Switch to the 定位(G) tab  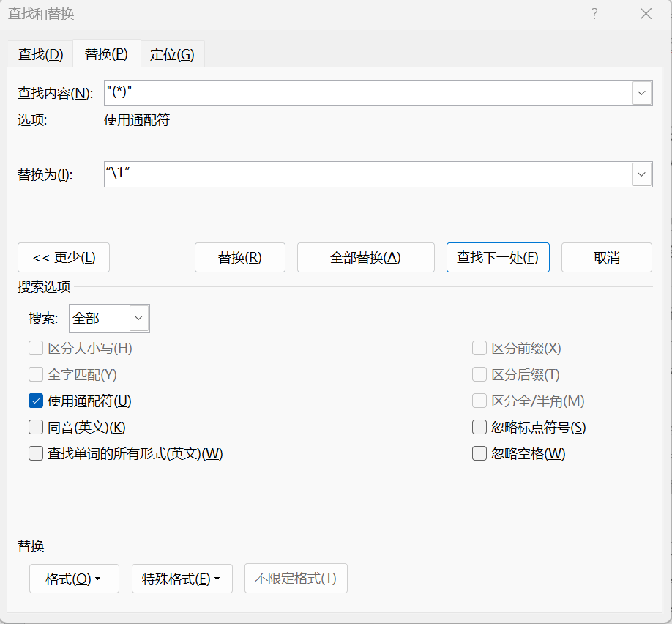(x=172, y=54)
